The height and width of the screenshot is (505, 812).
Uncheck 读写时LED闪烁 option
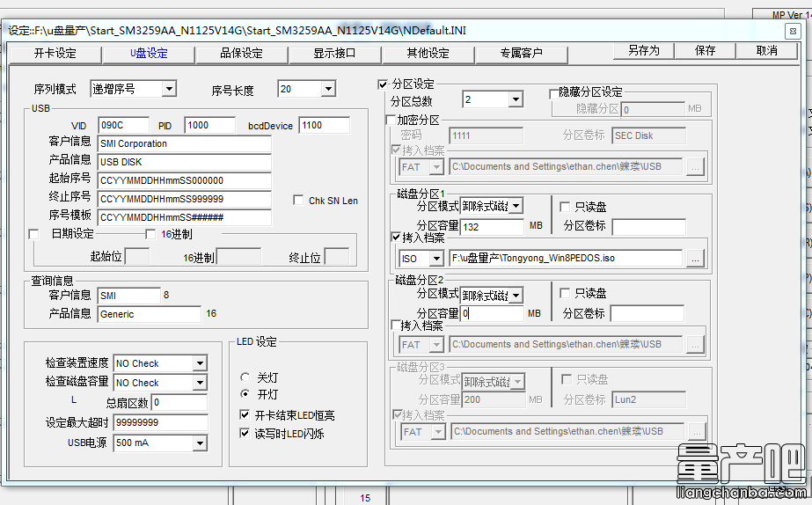(x=245, y=433)
